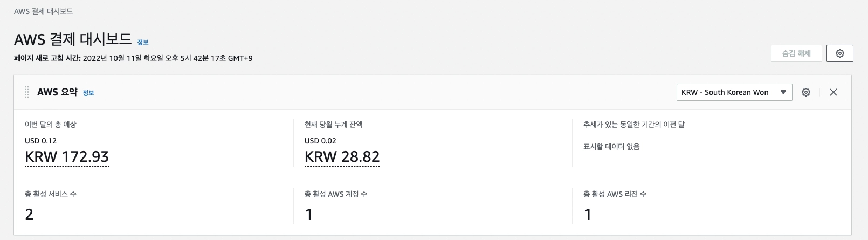Image resolution: width=868 pixels, height=240 pixels.
Task: Click the USD 0.02 balance value
Action: (320, 141)
